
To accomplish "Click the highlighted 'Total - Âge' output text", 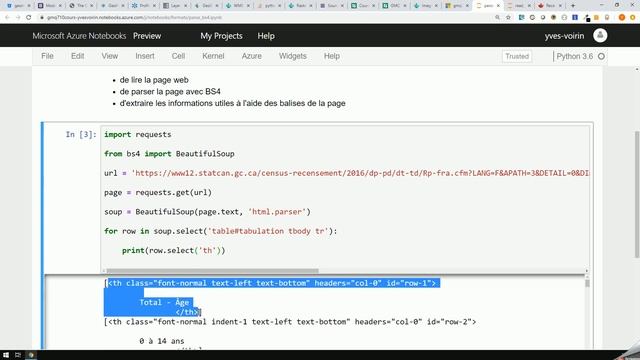I will click(164, 302).
